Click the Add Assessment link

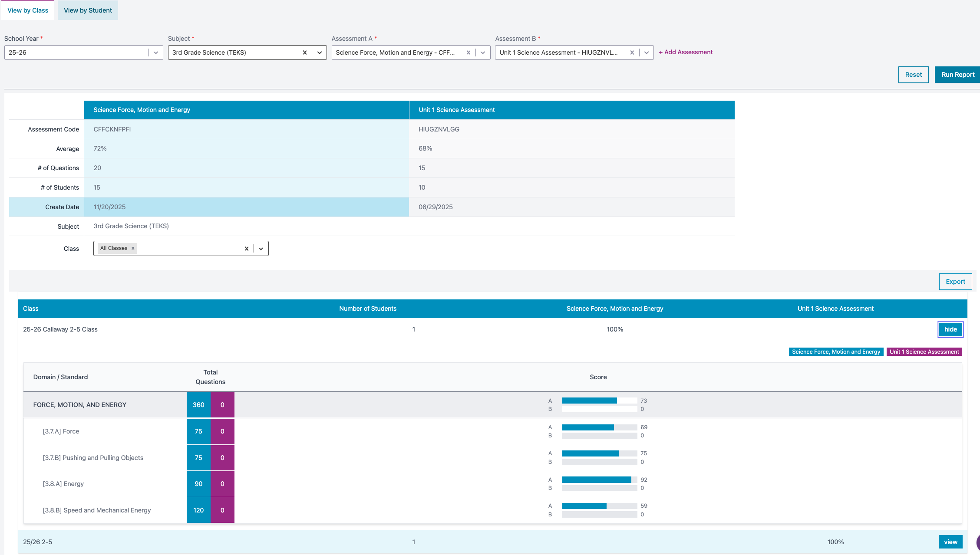686,52
